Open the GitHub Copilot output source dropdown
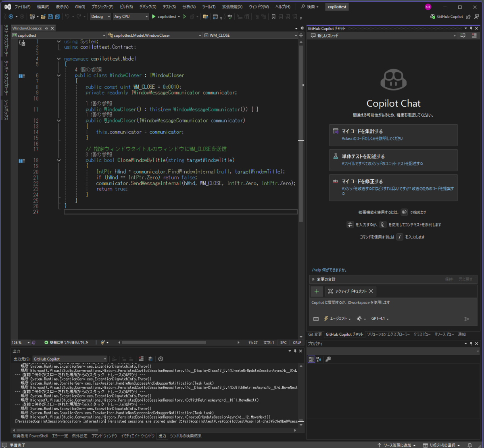 (x=70, y=359)
